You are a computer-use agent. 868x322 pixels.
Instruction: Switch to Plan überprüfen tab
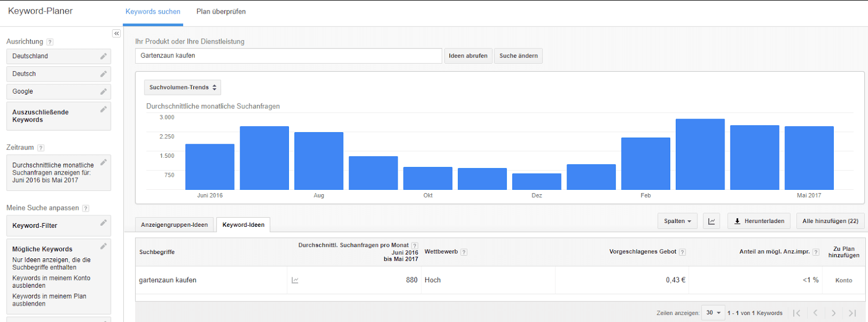[x=221, y=12]
